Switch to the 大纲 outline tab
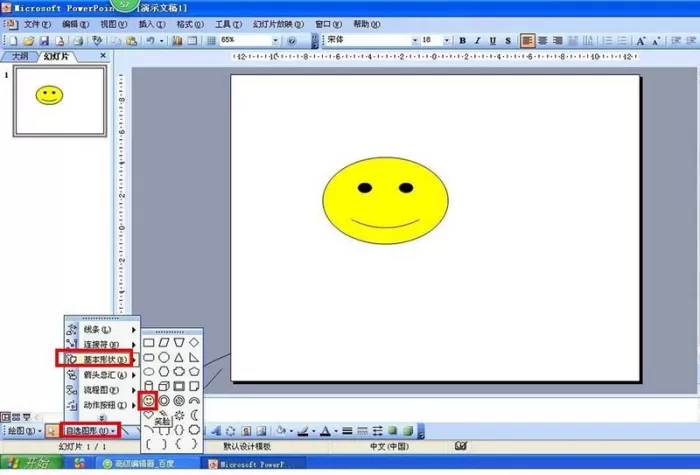The image size is (700, 475). 20,56
